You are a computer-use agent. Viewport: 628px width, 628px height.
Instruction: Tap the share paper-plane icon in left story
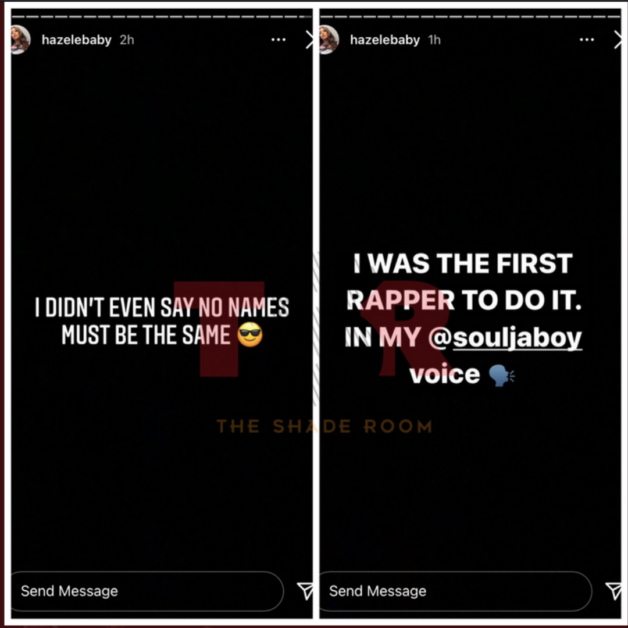(305, 591)
